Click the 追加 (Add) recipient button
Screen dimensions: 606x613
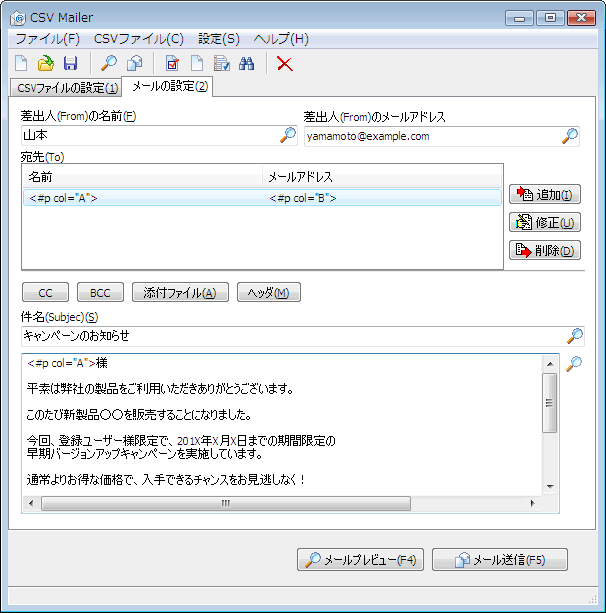[544, 195]
